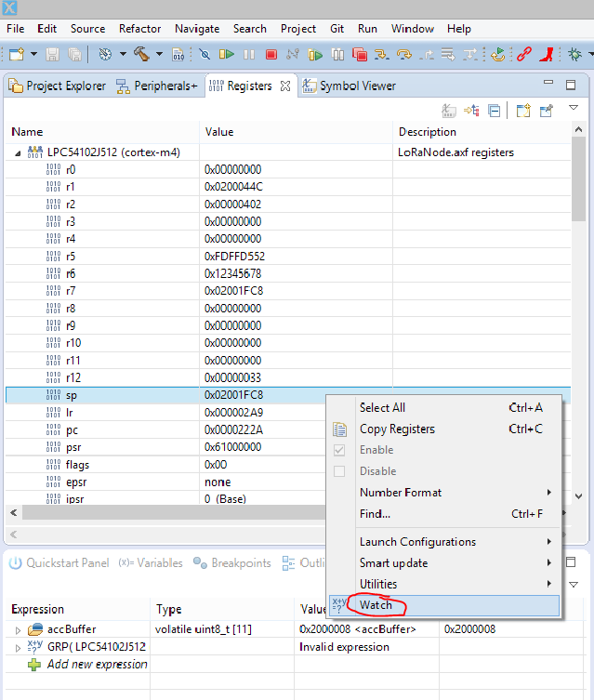The height and width of the screenshot is (700, 594).
Task: Switch to the Symbol Viewer tab
Action: pyautogui.click(x=349, y=86)
